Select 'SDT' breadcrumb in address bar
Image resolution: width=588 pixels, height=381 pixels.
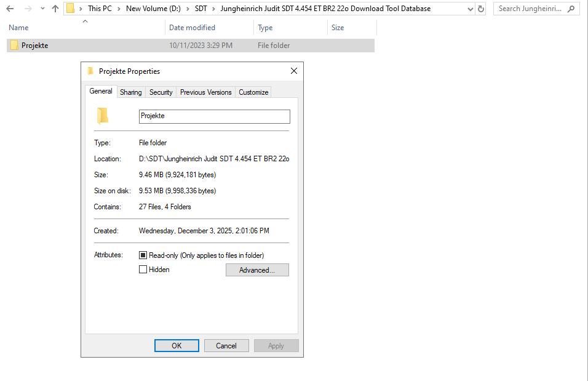pos(201,9)
